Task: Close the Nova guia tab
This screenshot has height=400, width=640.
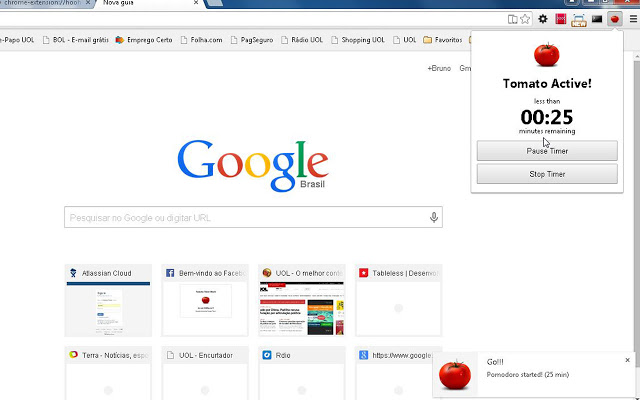Action: (196, 2)
